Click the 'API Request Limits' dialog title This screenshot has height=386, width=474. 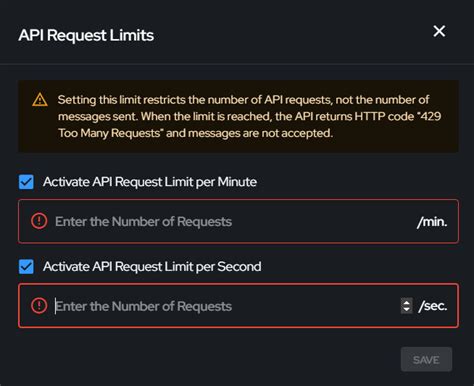(86, 35)
